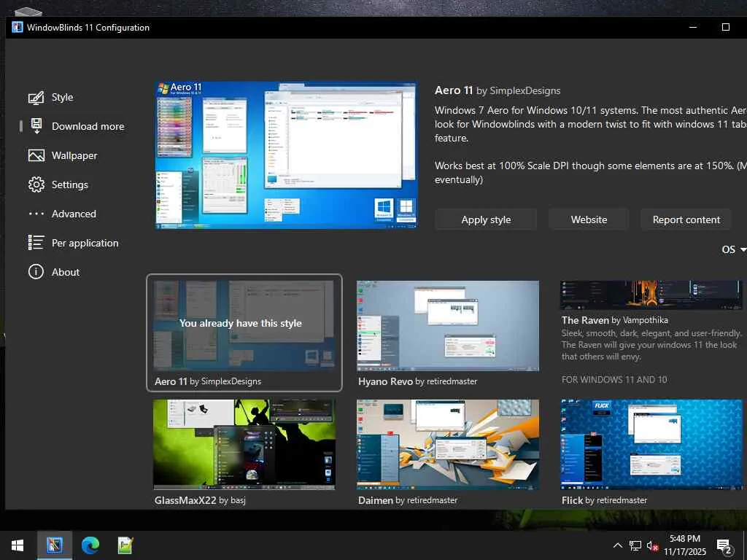
Task: Click the large Aero 11 preview image
Action: (x=286, y=155)
